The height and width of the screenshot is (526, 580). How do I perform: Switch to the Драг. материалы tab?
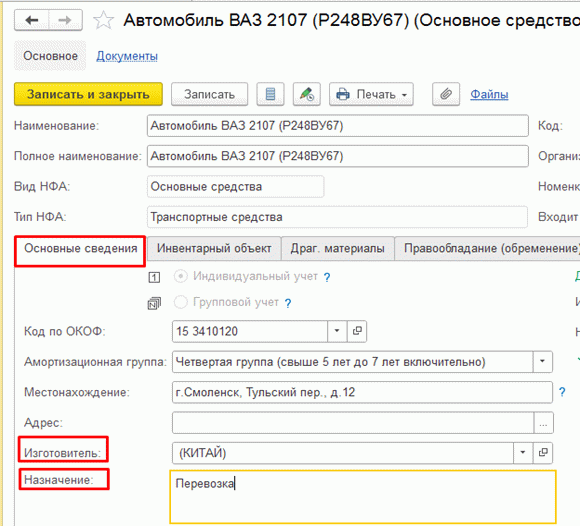337,248
